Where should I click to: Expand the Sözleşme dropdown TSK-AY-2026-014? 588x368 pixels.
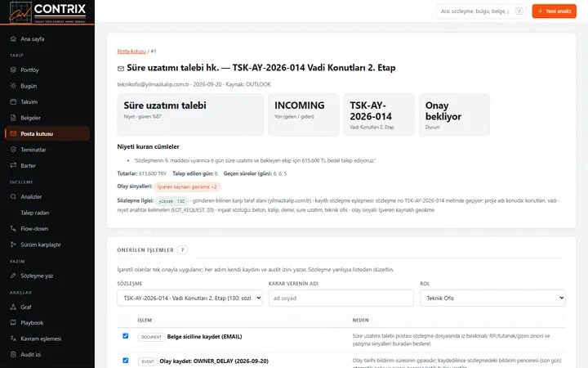(189, 298)
